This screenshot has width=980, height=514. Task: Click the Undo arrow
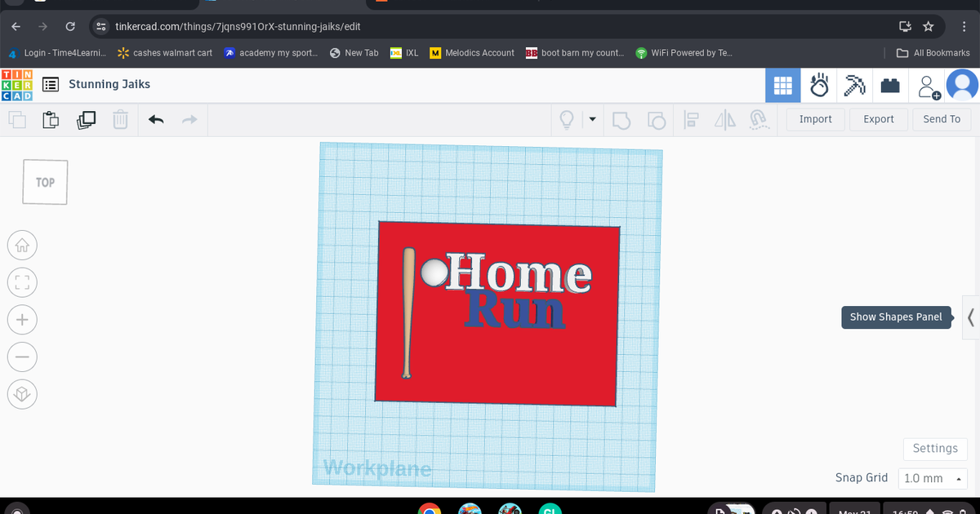(x=155, y=119)
